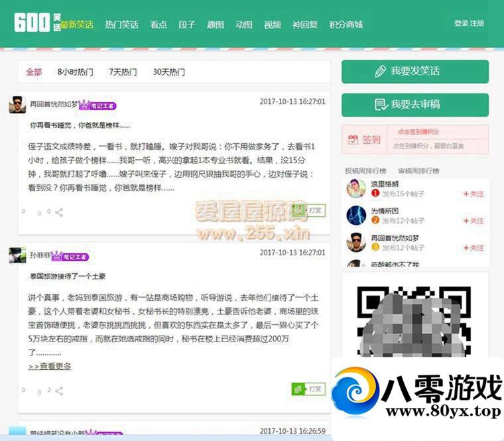Viewport: 504px width, 441px height.
Task: Click timestamp 2017-10-13 16:26:59
Action: pos(292,431)
